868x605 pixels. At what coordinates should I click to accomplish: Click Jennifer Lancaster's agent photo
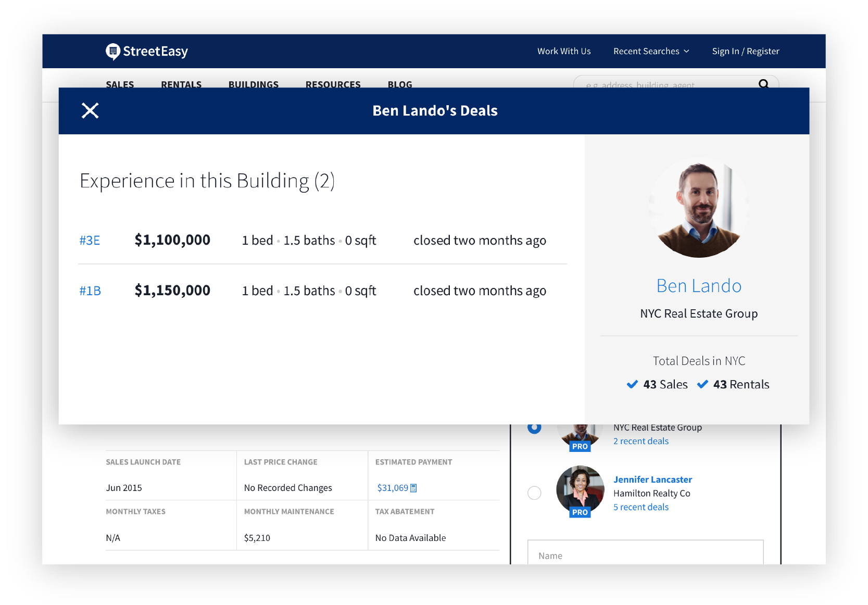(x=580, y=489)
